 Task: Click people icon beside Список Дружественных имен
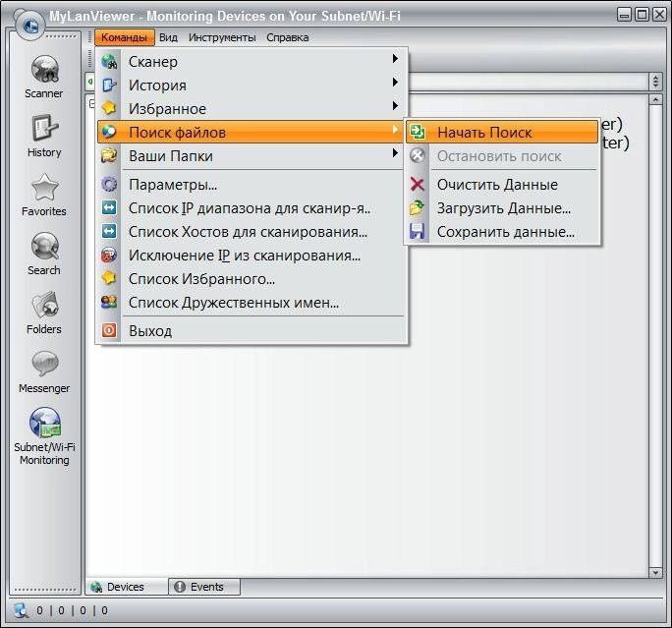[109, 302]
